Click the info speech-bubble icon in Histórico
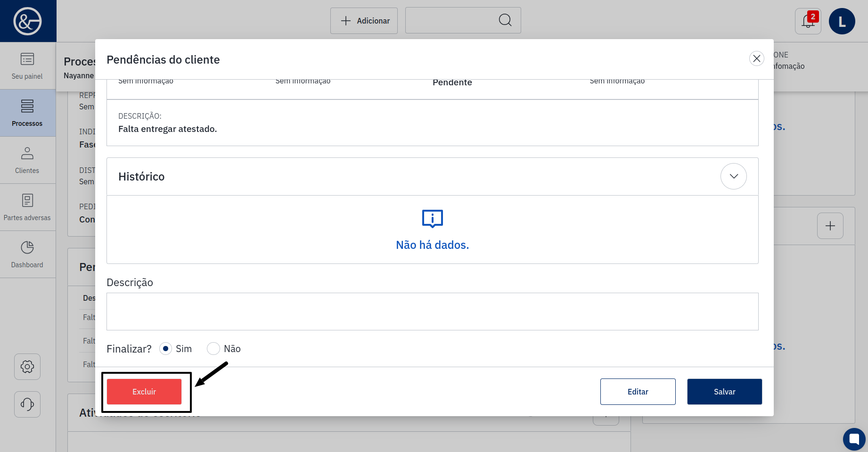 pyautogui.click(x=433, y=219)
